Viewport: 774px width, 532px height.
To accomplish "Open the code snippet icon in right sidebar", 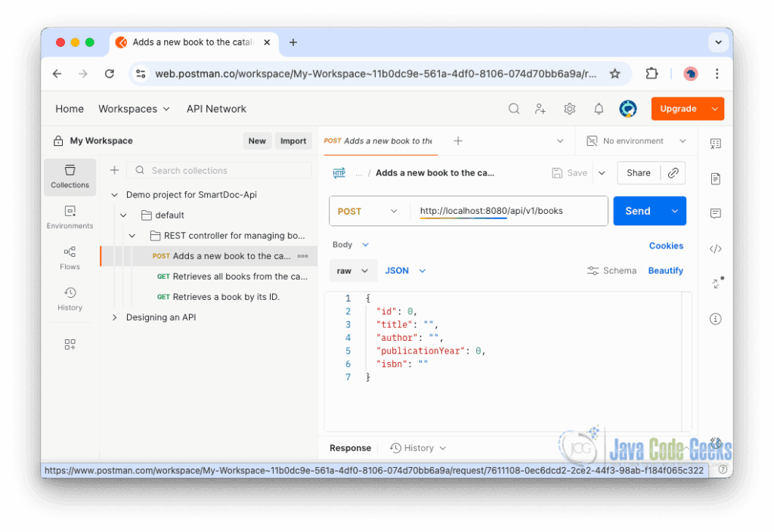I will [x=716, y=249].
